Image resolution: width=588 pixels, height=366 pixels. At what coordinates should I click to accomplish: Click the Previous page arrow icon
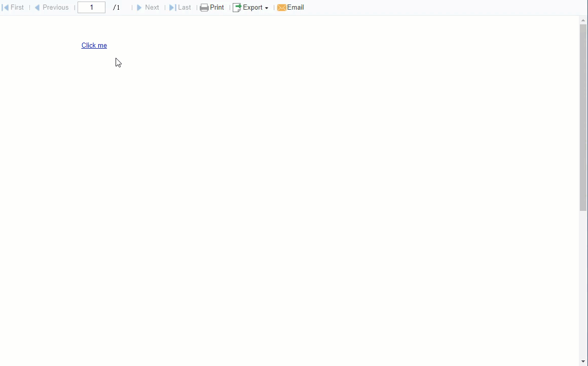point(36,7)
